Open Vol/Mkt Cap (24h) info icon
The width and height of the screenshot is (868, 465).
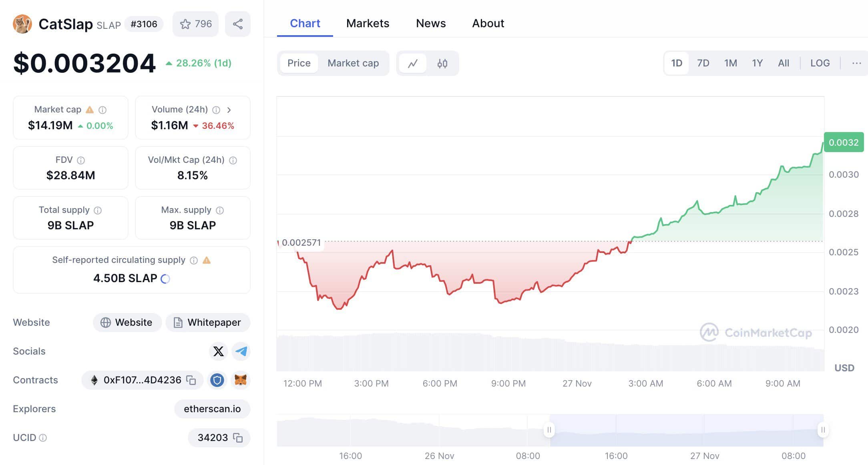(233, 160)
